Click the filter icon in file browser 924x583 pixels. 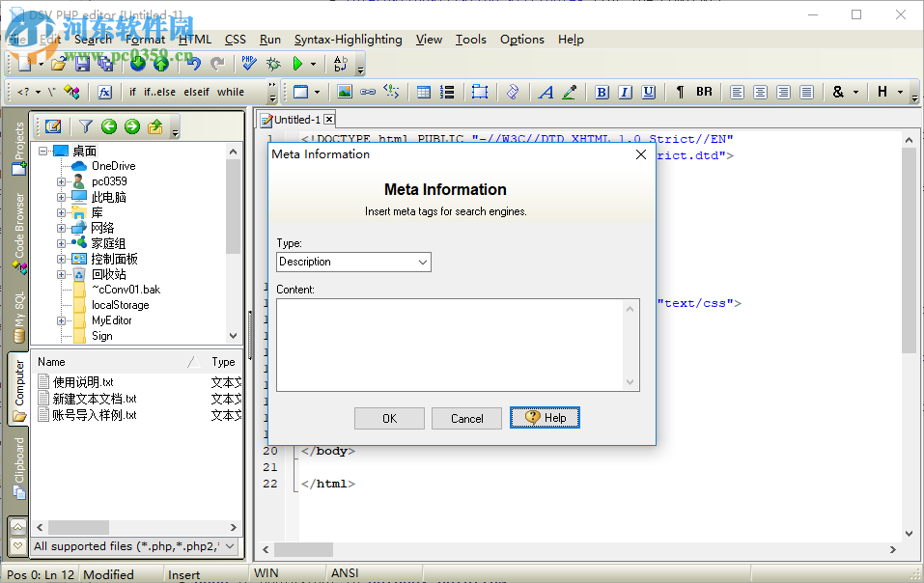pos(85,126)
